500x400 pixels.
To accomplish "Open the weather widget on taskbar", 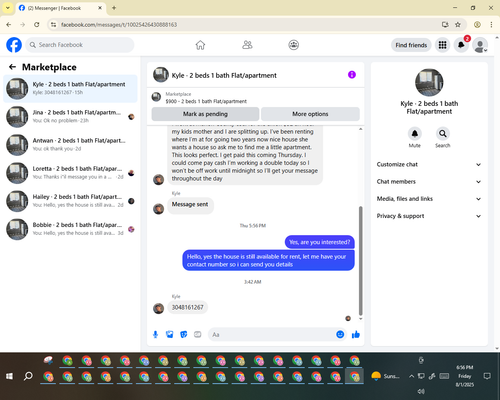I will pos(386,376).
